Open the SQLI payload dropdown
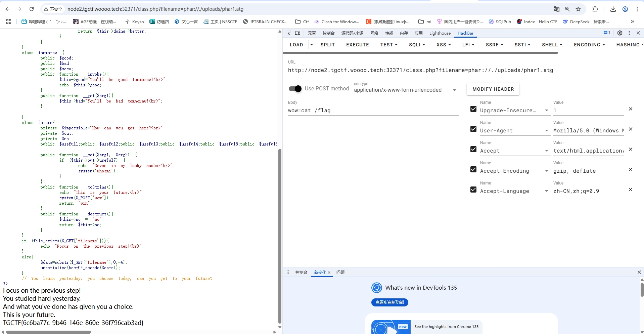The image size is (644, 334). tap(417, 45)
